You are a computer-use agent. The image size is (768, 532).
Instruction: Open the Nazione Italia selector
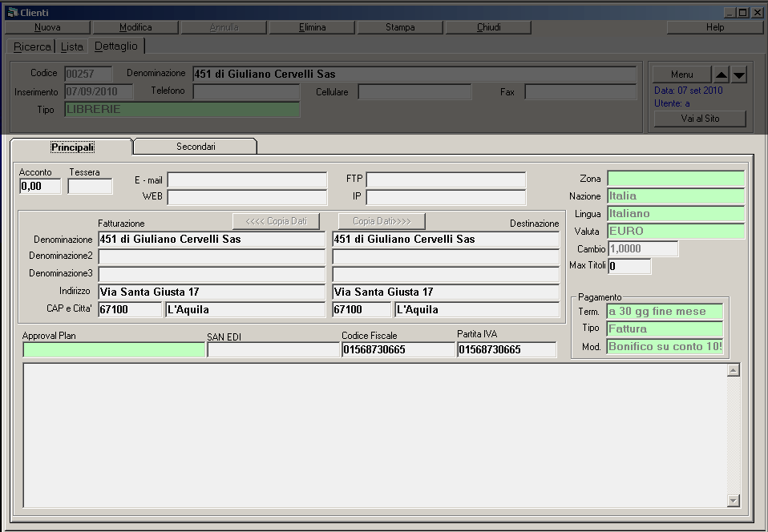click(x=676, y=195)
